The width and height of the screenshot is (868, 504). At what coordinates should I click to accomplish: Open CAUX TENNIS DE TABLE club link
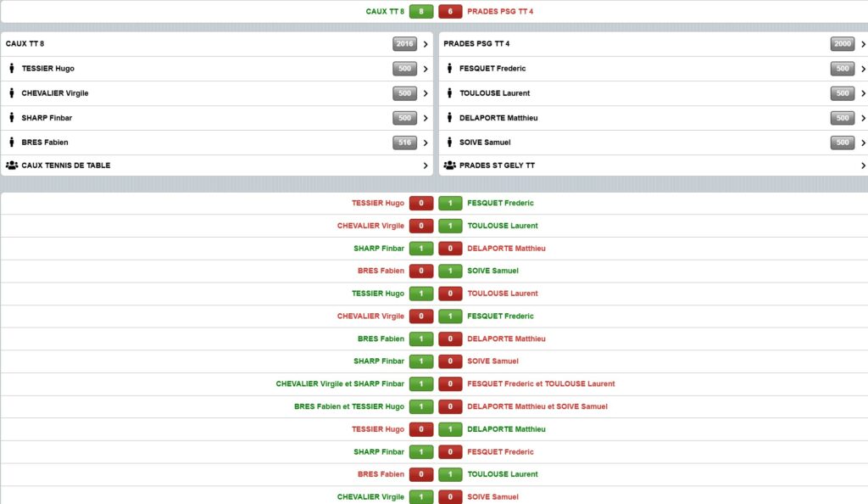pyautogui.click(x=66, y=165)
